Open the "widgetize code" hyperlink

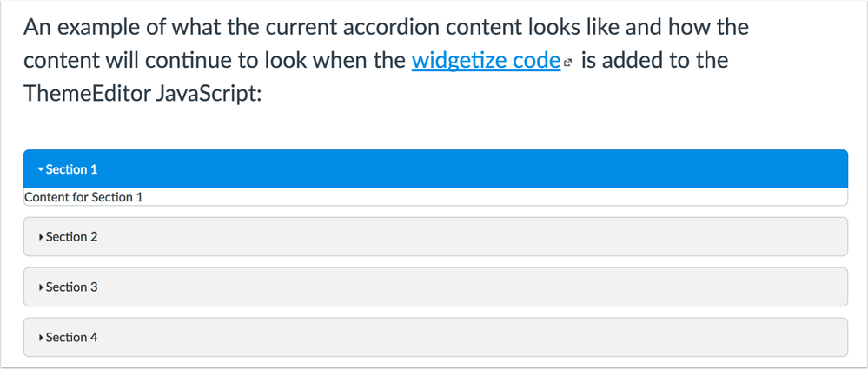click(x=486, y=62)
